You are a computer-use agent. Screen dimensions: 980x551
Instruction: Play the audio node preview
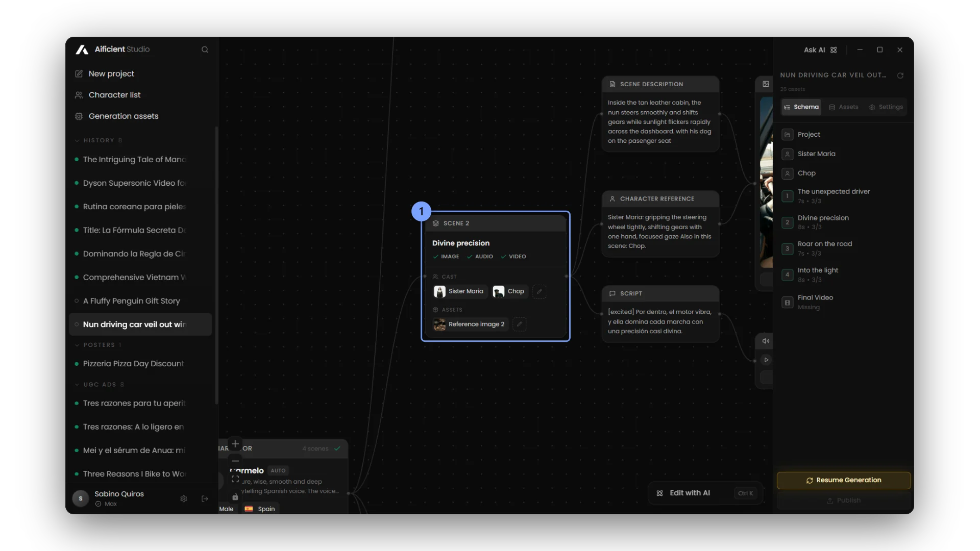(x=766, y=360)
